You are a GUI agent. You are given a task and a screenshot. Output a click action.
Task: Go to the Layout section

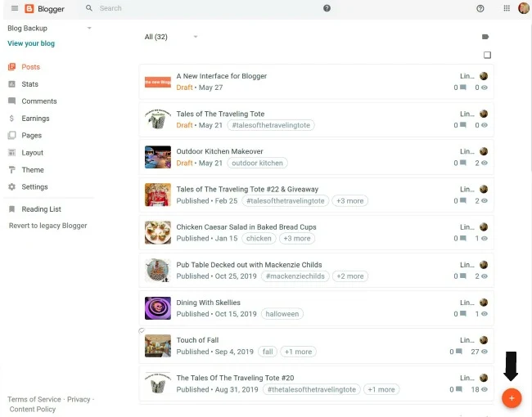32,153
